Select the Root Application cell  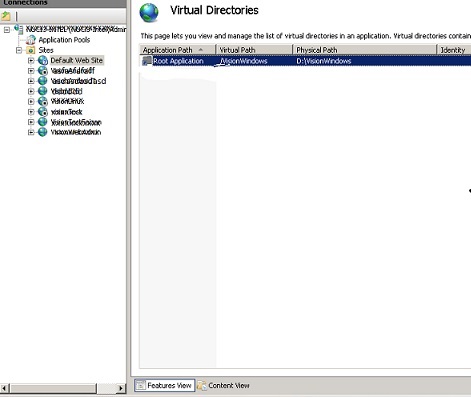[178, 61]
